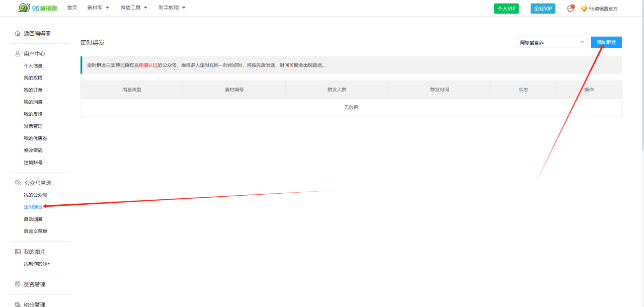Open the 新手教程 dropdown menu

(x=172, y=8)
